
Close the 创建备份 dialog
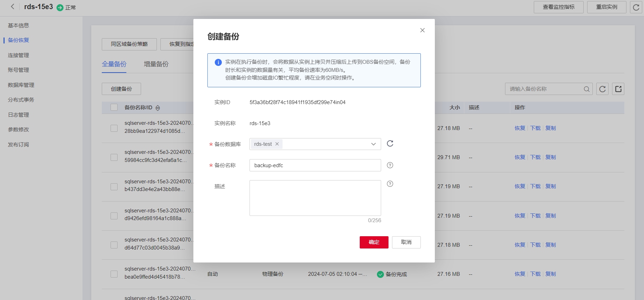coord(422,30)
